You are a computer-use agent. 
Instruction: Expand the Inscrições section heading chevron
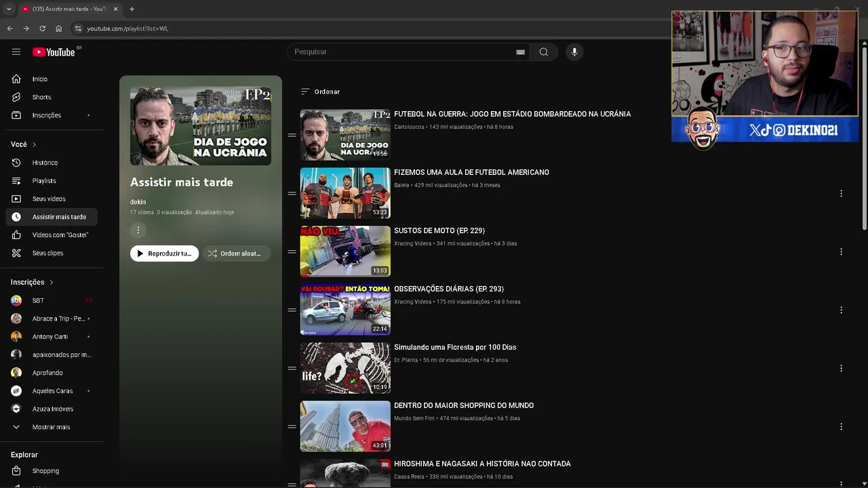(x=51, y=282)
